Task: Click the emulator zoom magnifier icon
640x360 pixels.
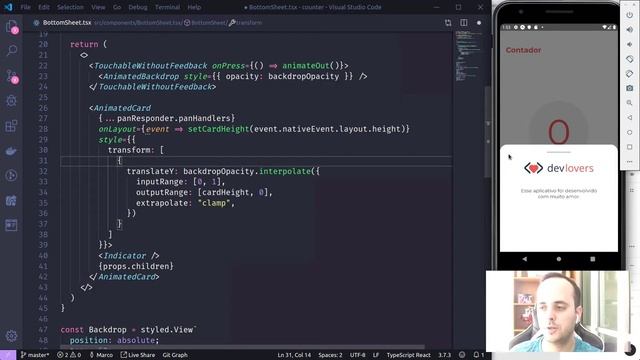Action: tap(629, 103)
